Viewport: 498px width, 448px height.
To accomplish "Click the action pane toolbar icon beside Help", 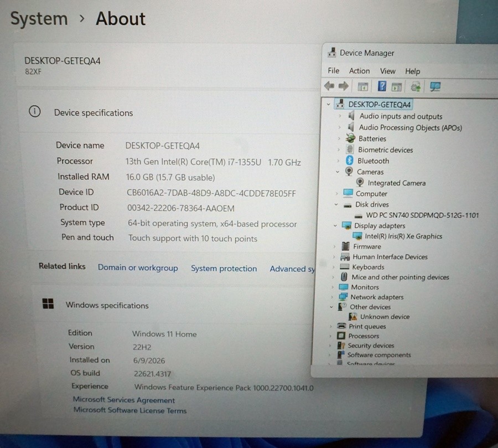I will point(397,87).
